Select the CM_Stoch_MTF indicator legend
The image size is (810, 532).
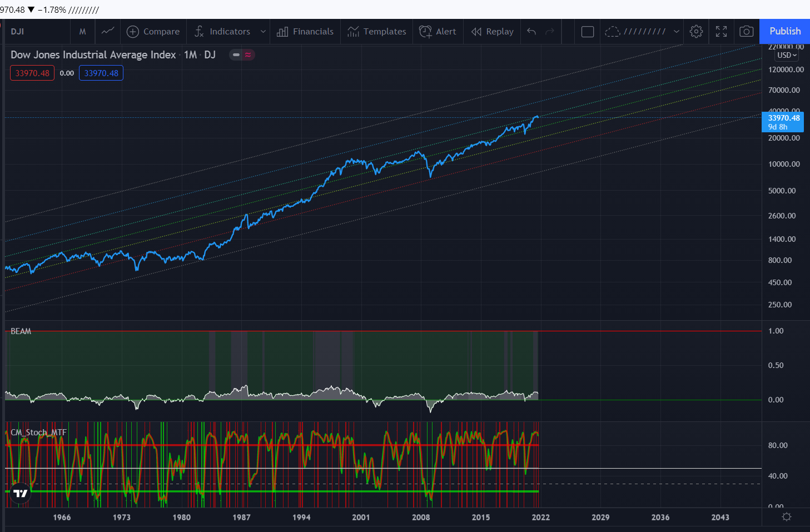point(38,432)
